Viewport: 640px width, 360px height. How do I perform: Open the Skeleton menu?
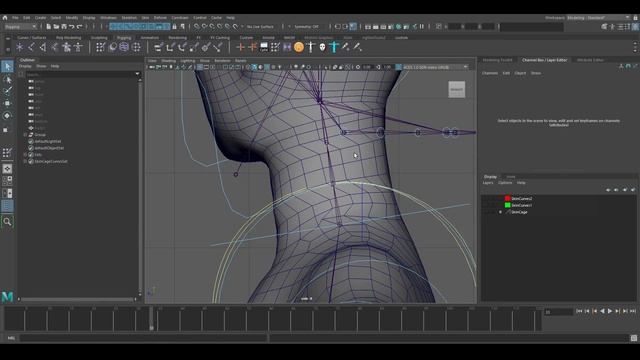129,18
